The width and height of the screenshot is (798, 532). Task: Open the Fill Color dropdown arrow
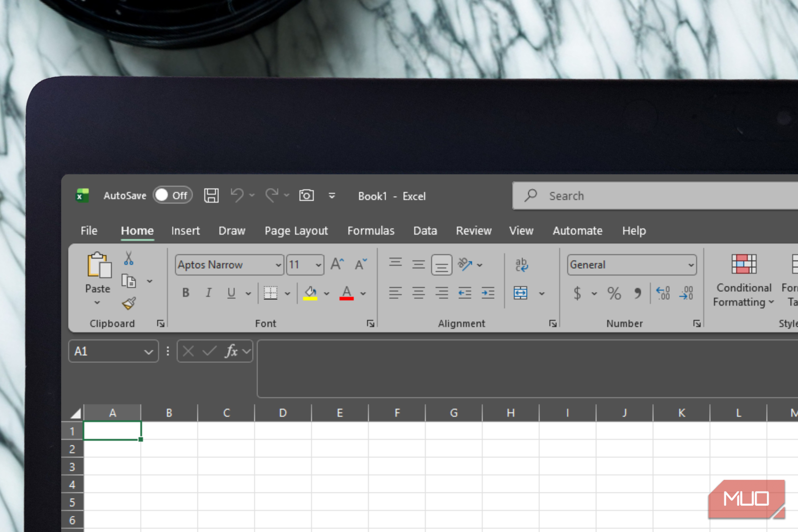(x=326, y=293)
